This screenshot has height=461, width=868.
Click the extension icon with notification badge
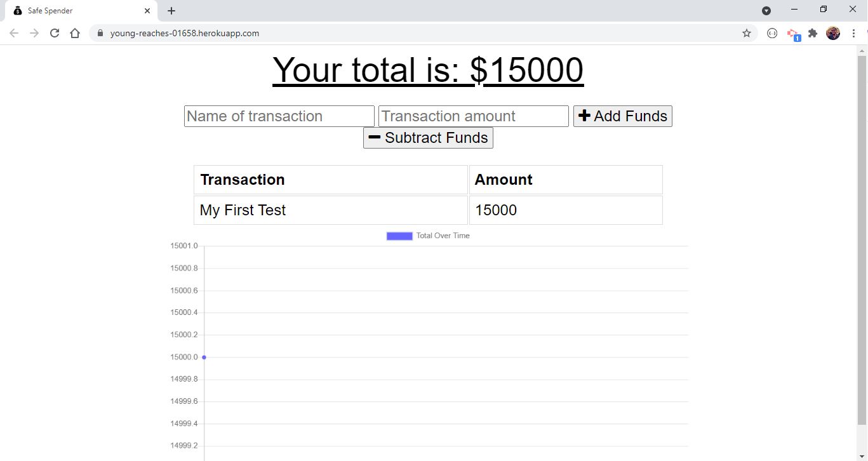pos(792,33)
